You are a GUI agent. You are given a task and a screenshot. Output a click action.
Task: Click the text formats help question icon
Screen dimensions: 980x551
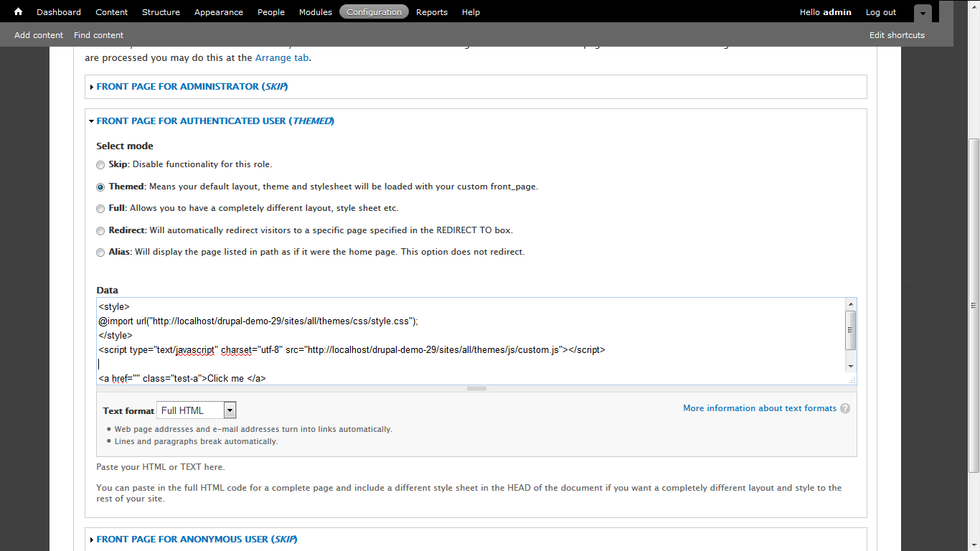[845, 408]
